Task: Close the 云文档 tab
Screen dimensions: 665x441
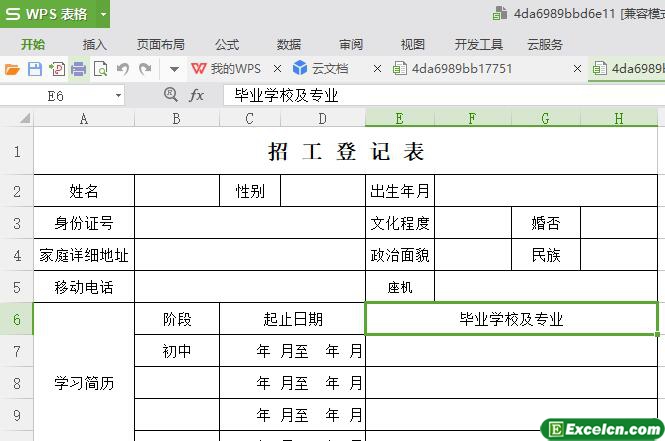Action: pyautogui.click(x=377, y=69)
